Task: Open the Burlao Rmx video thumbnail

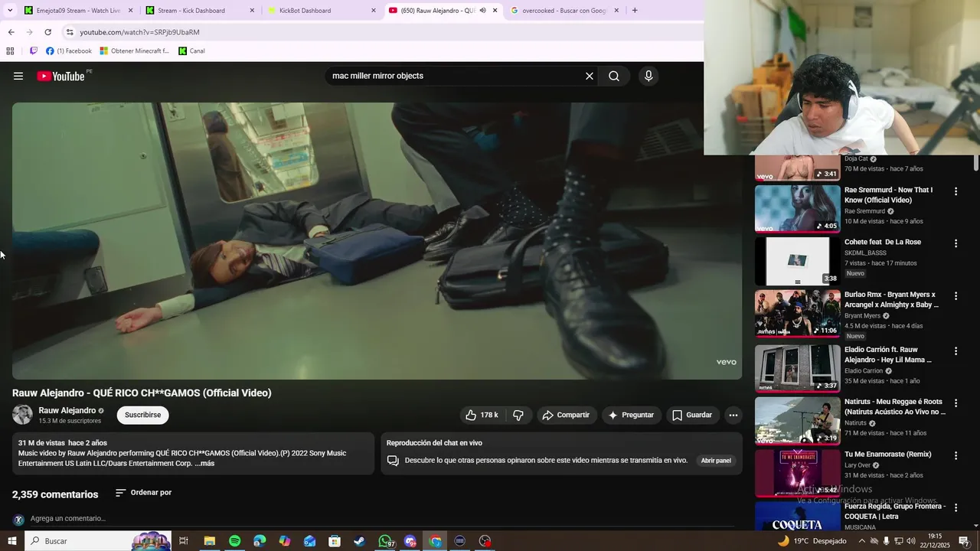Action: tap(798, 314)
